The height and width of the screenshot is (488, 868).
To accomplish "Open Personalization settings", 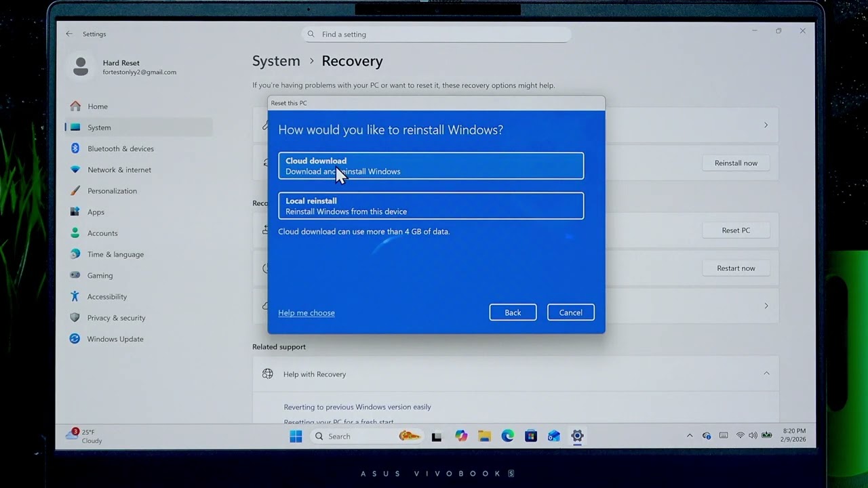I will (x=139, y=190).
